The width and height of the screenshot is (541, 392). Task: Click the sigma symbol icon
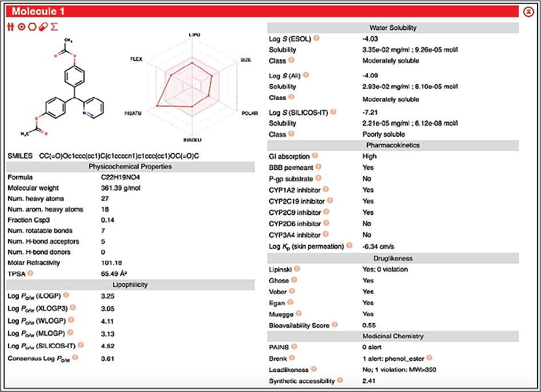pyautogui.click(x=54, y=27)
